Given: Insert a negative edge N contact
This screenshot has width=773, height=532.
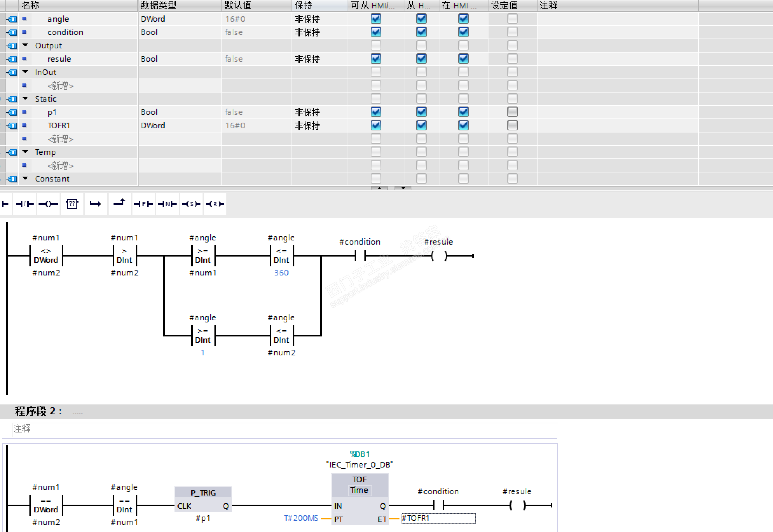Looking at the screenshot, I should (167, 204).
